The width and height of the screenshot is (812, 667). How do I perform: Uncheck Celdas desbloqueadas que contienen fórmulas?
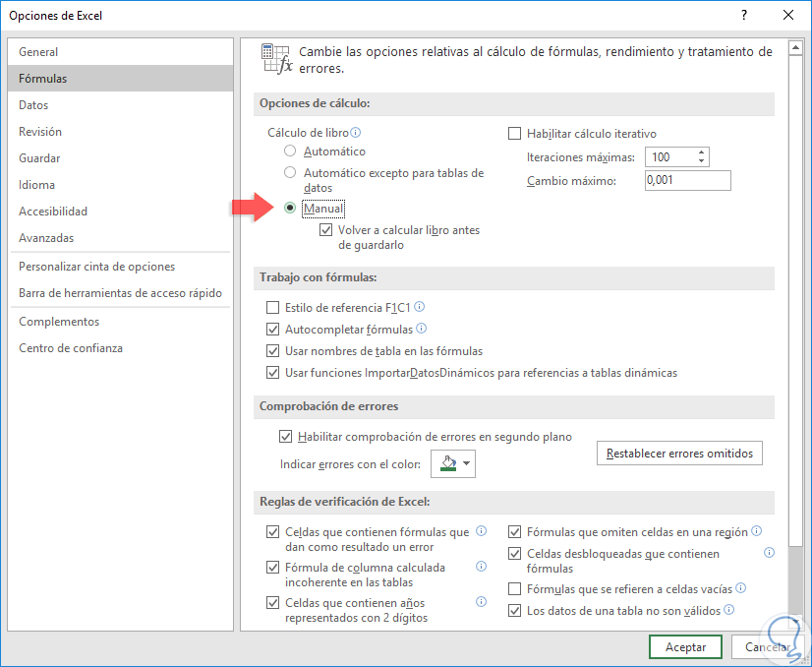(x=514, y=554)
